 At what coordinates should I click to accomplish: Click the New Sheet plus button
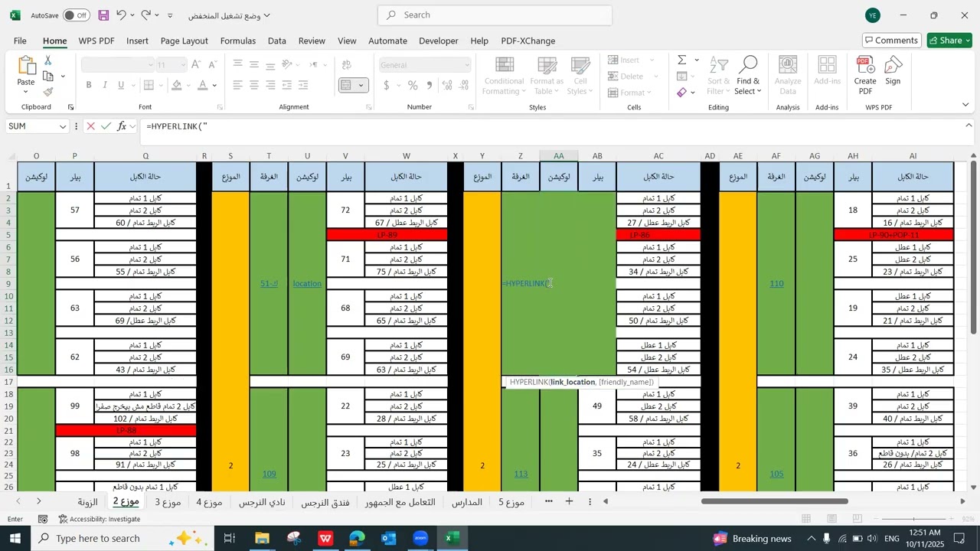(569, 501)
